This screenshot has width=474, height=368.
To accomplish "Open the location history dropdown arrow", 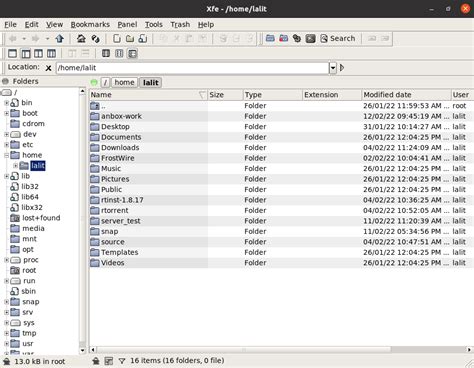I will pyautogui.click(x=333, y=68).
